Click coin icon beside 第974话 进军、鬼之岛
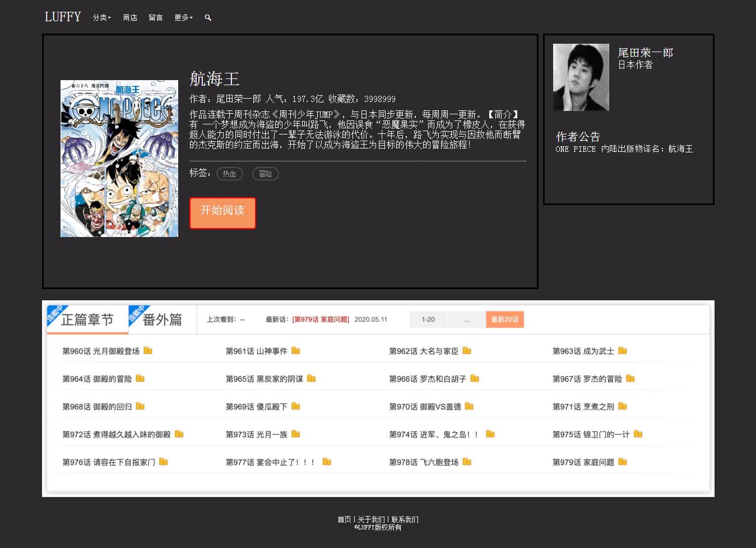This screenshot has height=548, width=756. pyautogui.click(x=490, y=434)
